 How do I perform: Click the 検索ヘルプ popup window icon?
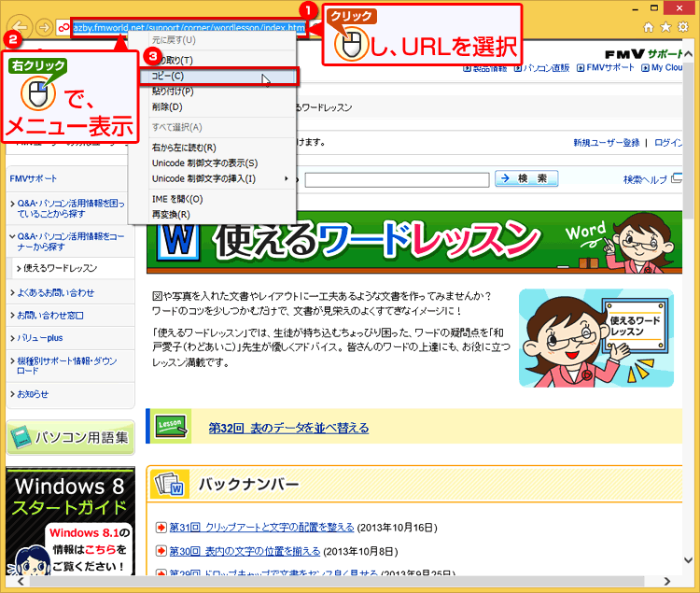pos(677,178)
